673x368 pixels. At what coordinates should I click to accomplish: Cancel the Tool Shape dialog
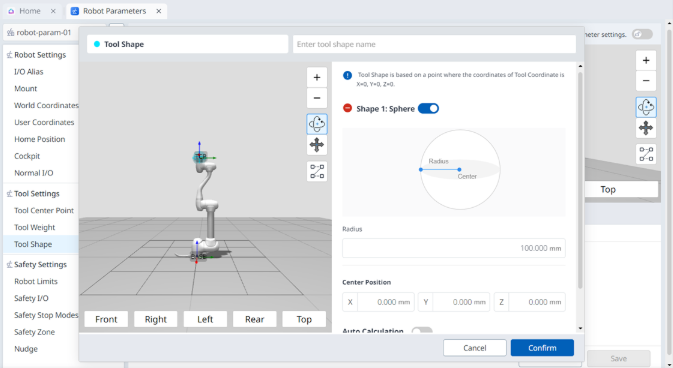click(x=475, y=348)
